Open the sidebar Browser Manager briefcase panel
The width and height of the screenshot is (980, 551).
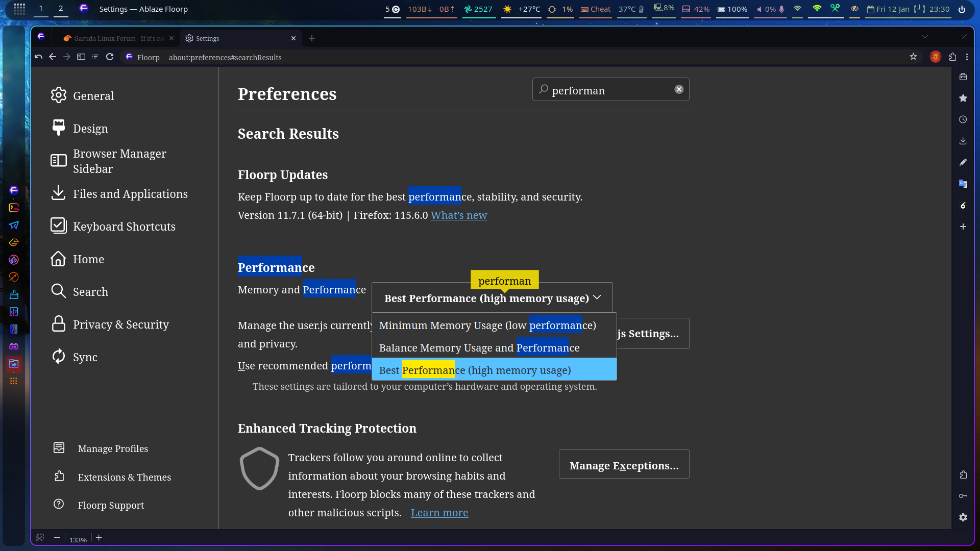click(963, 77)
